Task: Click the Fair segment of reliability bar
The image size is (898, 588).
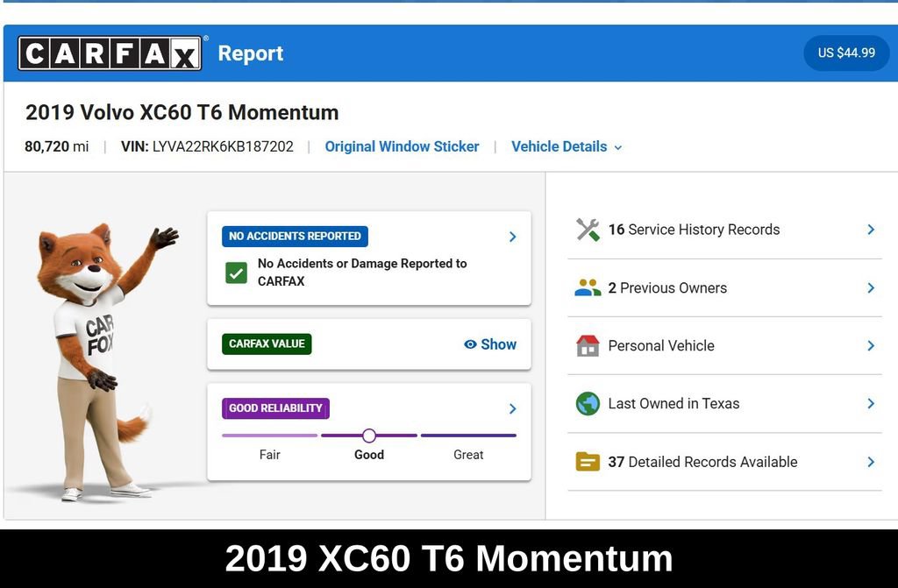Action: 270,436
